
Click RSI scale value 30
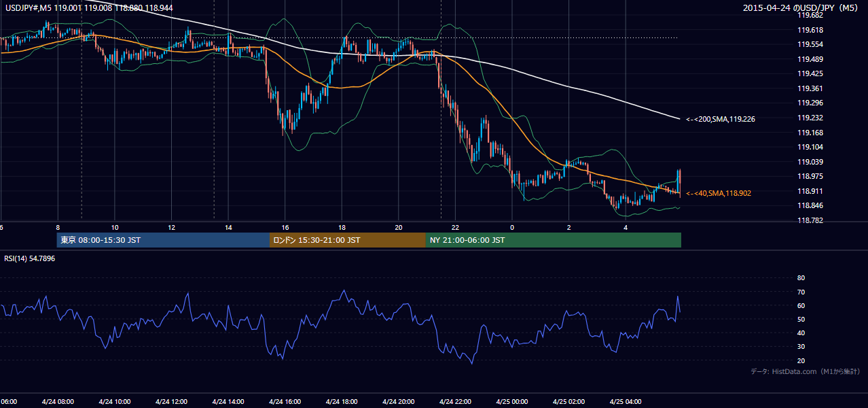801,346
